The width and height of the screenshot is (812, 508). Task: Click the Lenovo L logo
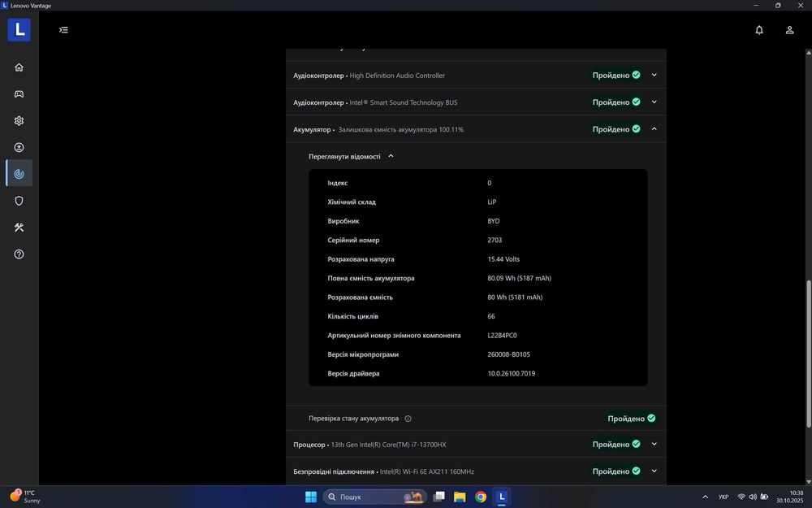pos(19,29)
